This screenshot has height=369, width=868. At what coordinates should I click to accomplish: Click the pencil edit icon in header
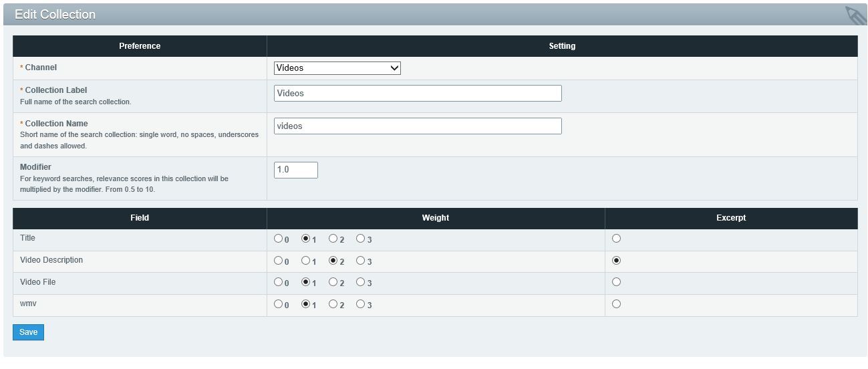coord(855,15)
